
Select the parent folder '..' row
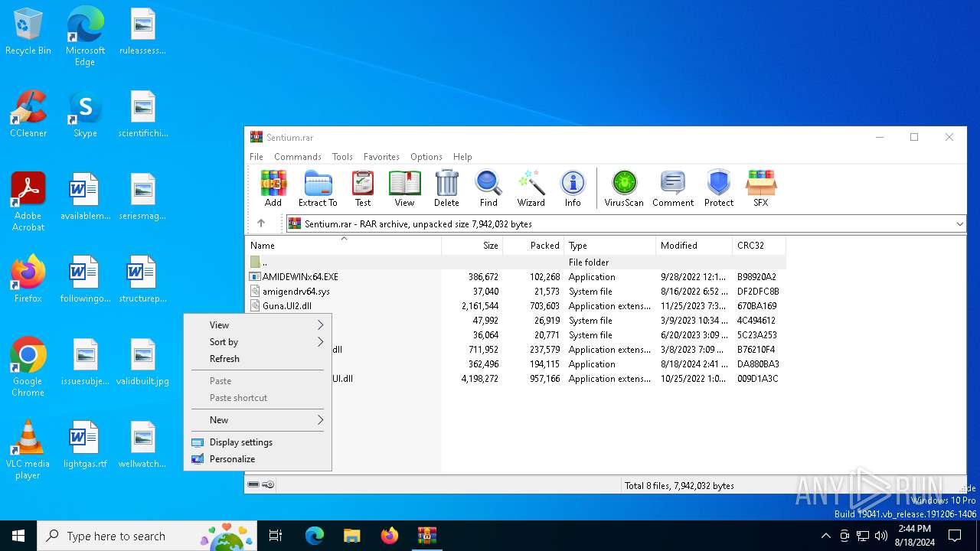point(515,262)
